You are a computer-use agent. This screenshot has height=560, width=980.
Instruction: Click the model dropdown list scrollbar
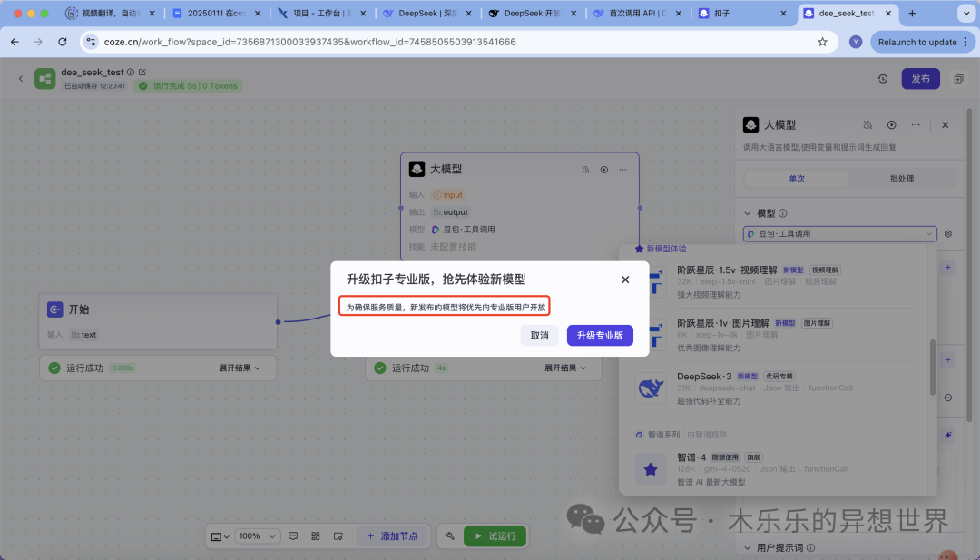coord(933,368)
